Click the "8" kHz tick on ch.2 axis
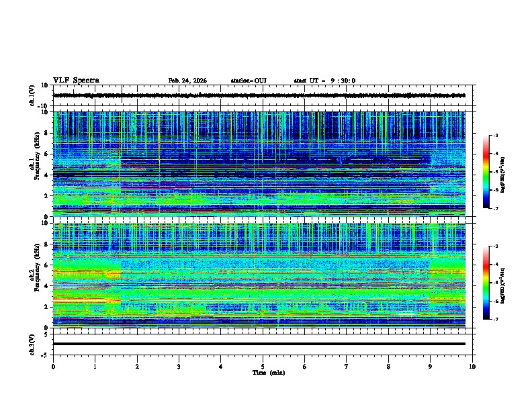The image size is (532, 411). [47, 244]
